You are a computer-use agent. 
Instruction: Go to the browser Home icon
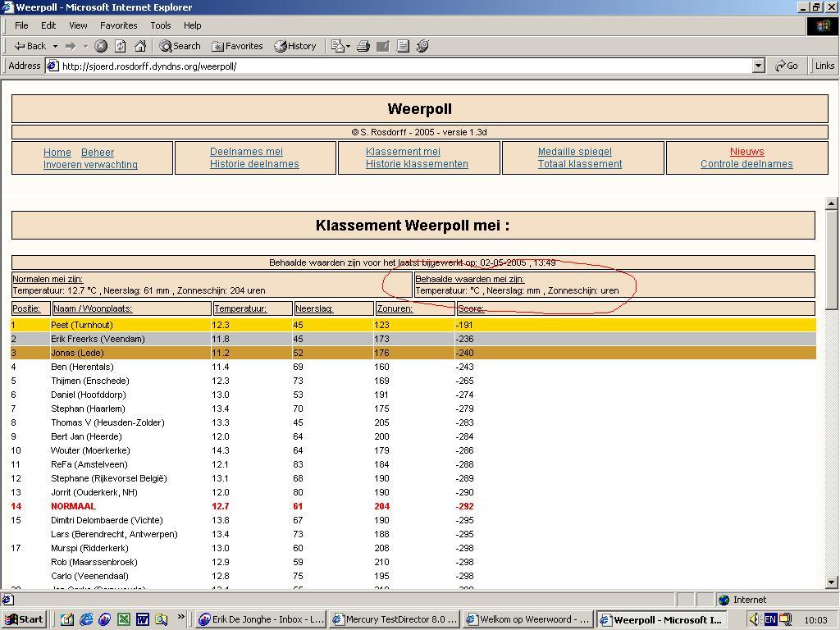140,46
